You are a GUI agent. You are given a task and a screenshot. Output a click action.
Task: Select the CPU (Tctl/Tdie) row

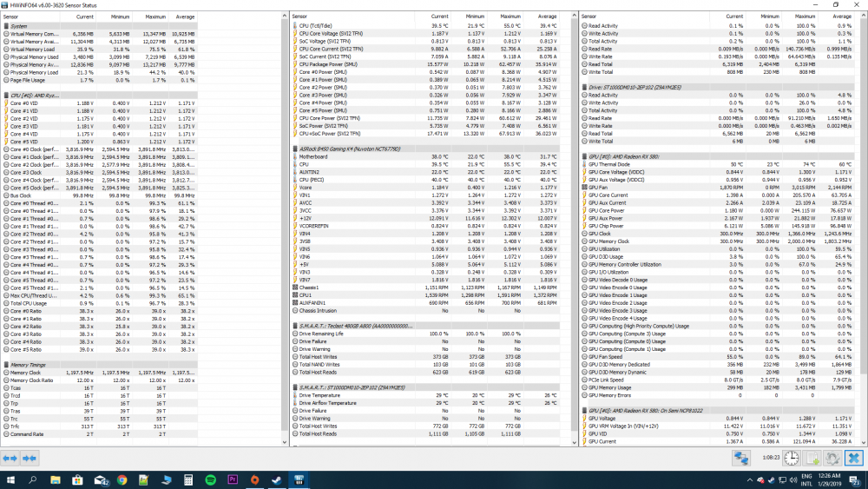click(425, 26)
